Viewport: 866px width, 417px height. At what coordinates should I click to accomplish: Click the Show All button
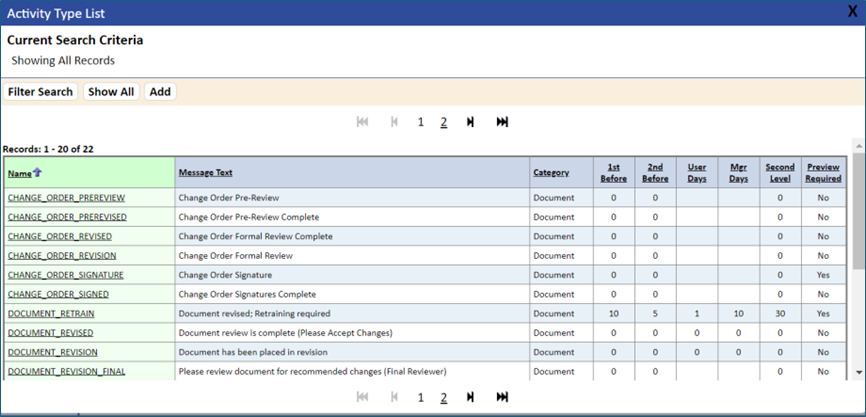click(111, 92)
